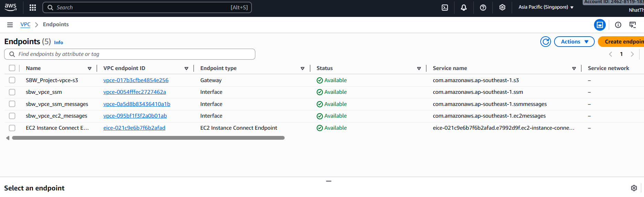The width and height of the screenshot is (644, 197).
Task: Click EC2 Instance Connect Endpoint type cell
Action: click(x=239, y=128)
